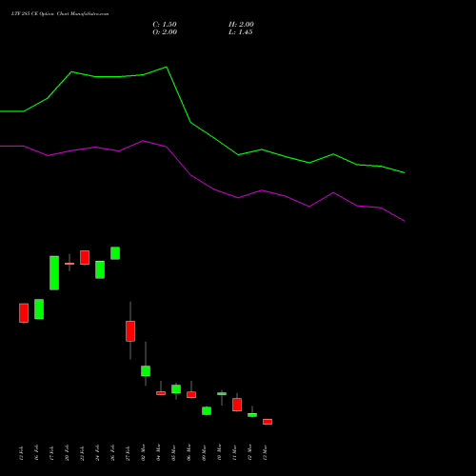
Task: Click the red candle for 11 Mar
Action: [237, 405]
